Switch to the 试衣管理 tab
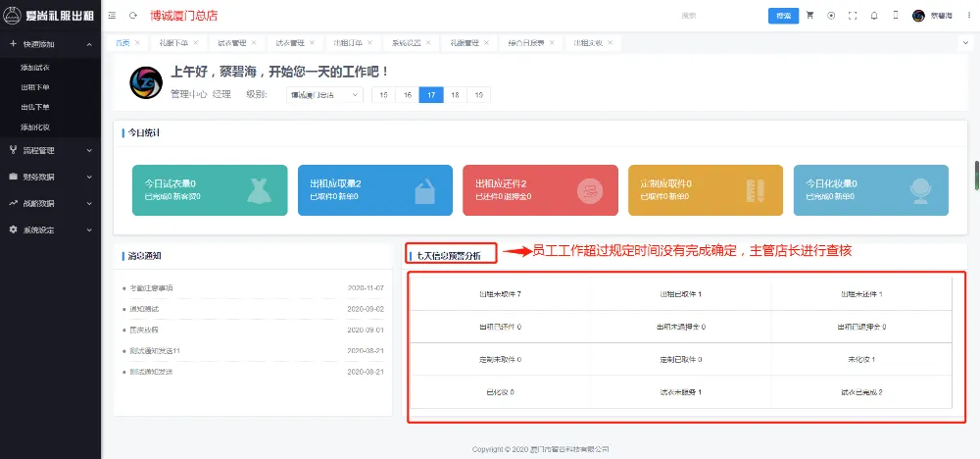 (231, 43)
